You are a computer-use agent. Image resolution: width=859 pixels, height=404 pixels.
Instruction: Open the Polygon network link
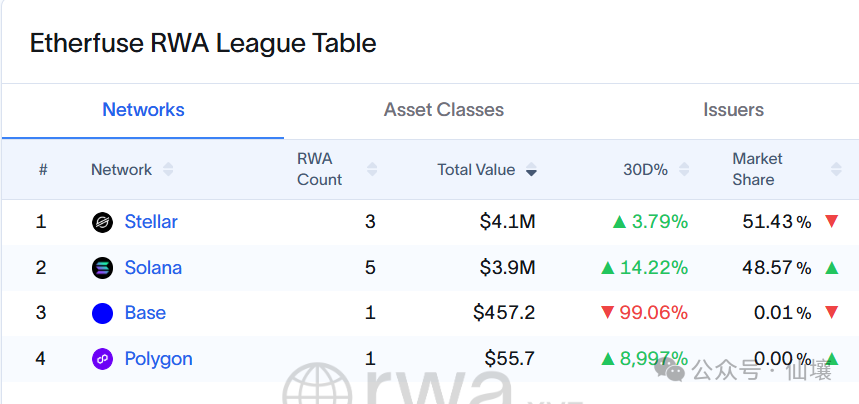point(158,359)
